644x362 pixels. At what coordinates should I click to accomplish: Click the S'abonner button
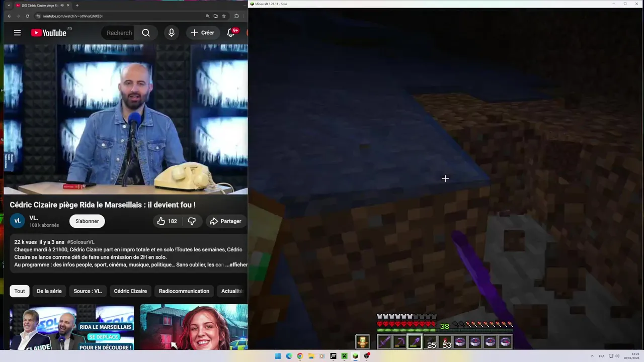[x=87, y=221]
